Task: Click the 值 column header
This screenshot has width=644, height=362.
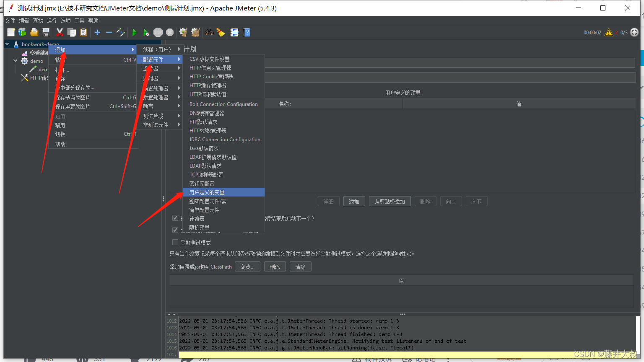Action: (x=519, y=104)
